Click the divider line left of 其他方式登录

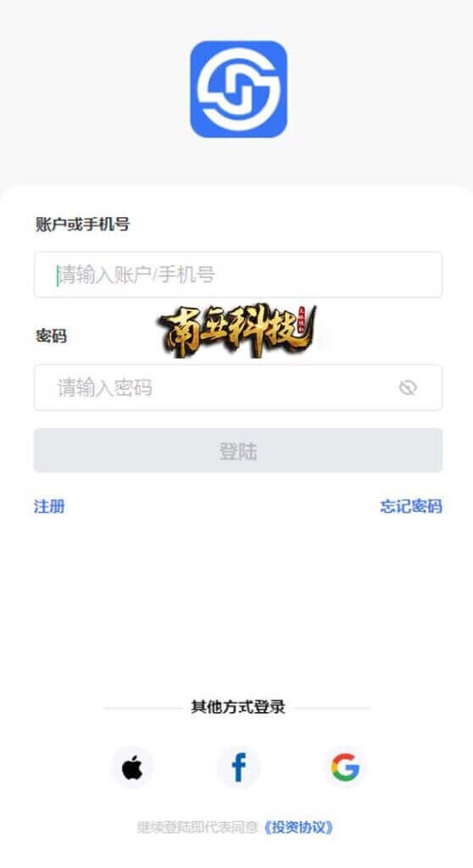[142, 708]
